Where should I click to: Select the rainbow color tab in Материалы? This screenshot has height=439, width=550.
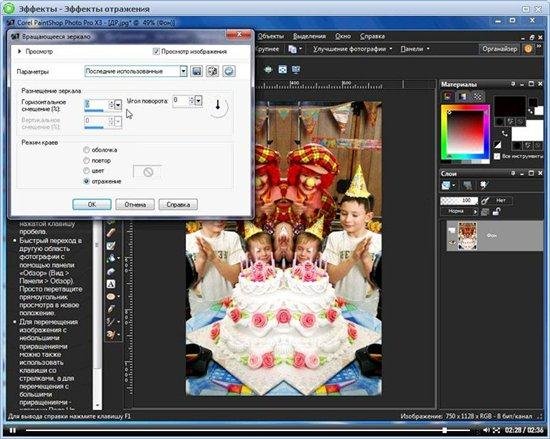click(x=463, y=96)
